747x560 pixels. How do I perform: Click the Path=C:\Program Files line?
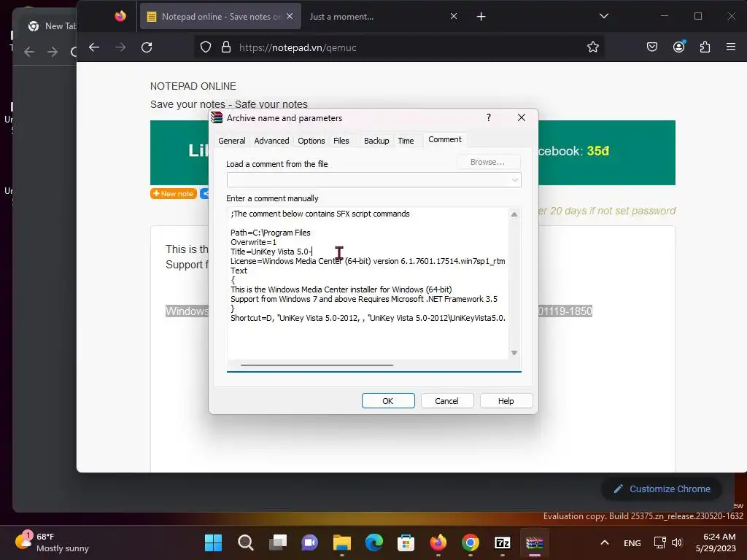pyautogui.click(x=270, y=233)
